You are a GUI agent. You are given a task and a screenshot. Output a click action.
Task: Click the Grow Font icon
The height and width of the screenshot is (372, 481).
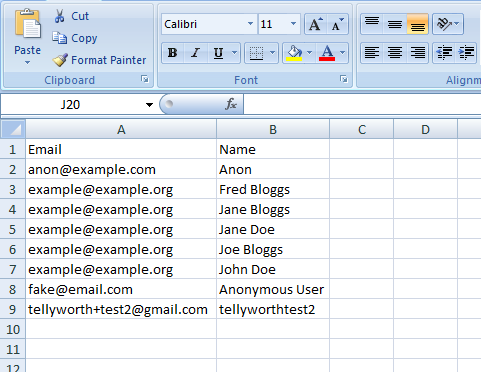(316, 24)
